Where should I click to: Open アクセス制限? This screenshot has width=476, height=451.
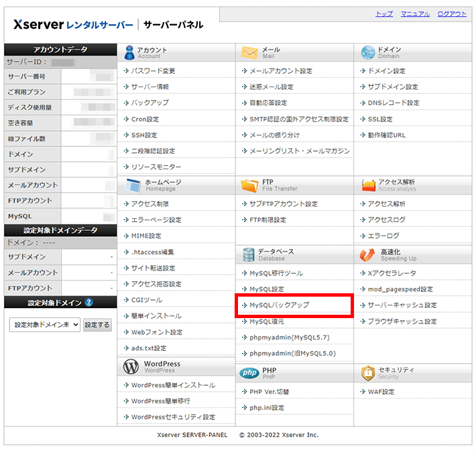[150, 203]
